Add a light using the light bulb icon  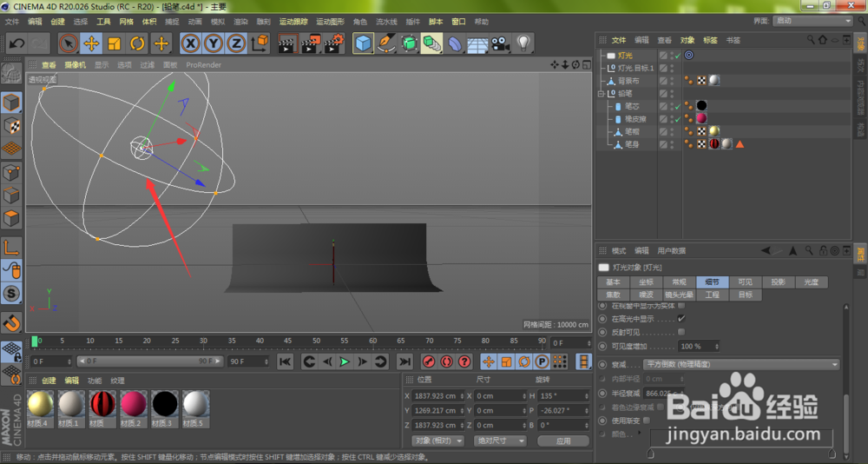pos(523,43)
